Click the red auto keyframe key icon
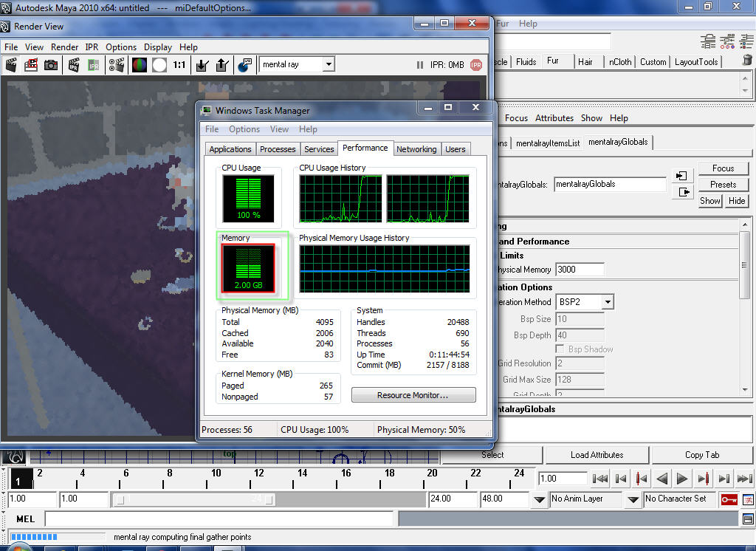 tap(729, 499)
